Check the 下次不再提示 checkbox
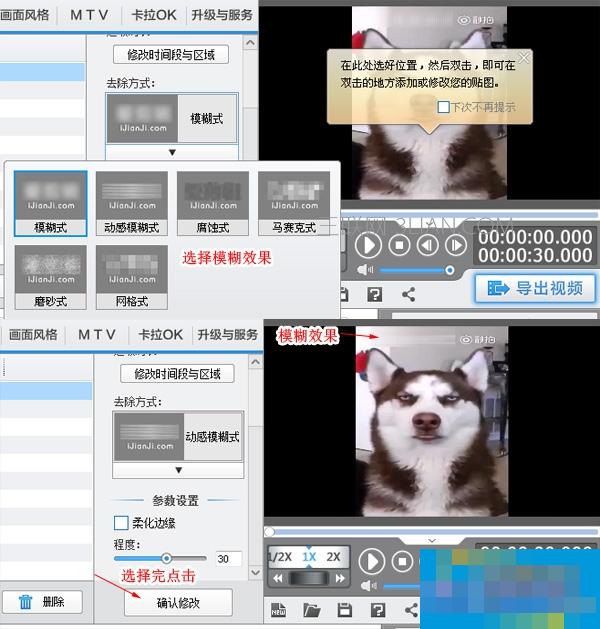600x629 pixels. click(443, 107)
